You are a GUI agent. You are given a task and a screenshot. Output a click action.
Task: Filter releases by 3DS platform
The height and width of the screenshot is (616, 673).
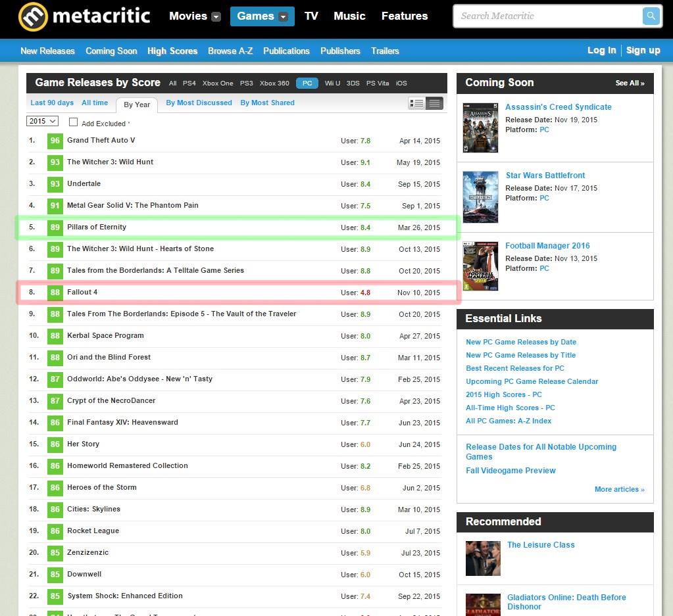(x=353, y=83)
